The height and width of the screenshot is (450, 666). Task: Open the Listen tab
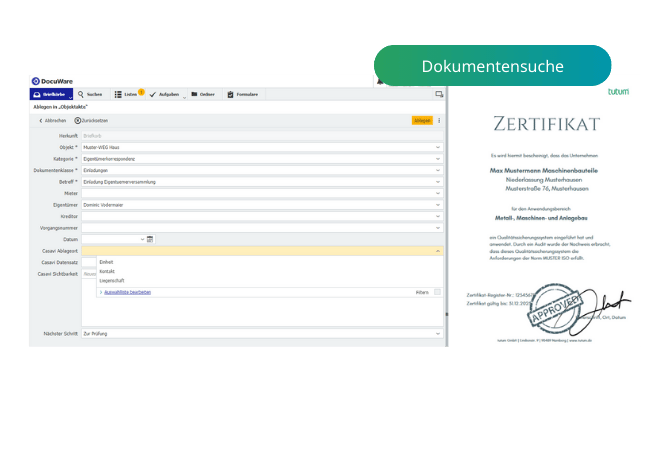point(129,94)
